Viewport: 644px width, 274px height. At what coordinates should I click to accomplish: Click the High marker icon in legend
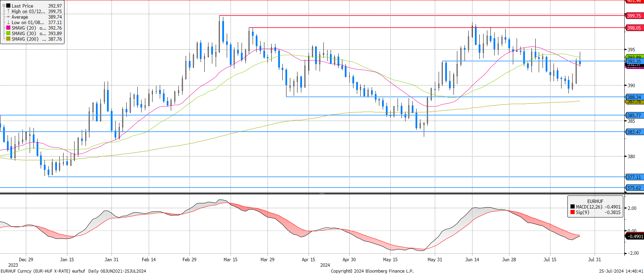click(x=8, y=11)
